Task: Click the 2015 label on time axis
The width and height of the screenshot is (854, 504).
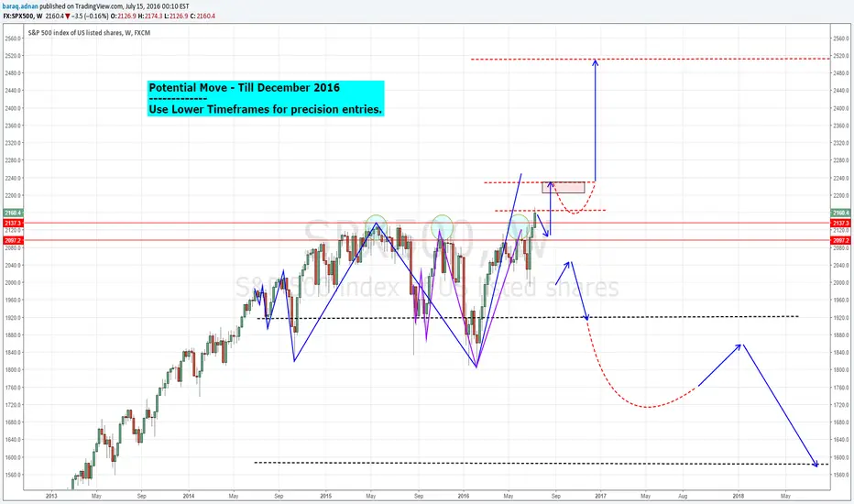Action: [325, 496]
